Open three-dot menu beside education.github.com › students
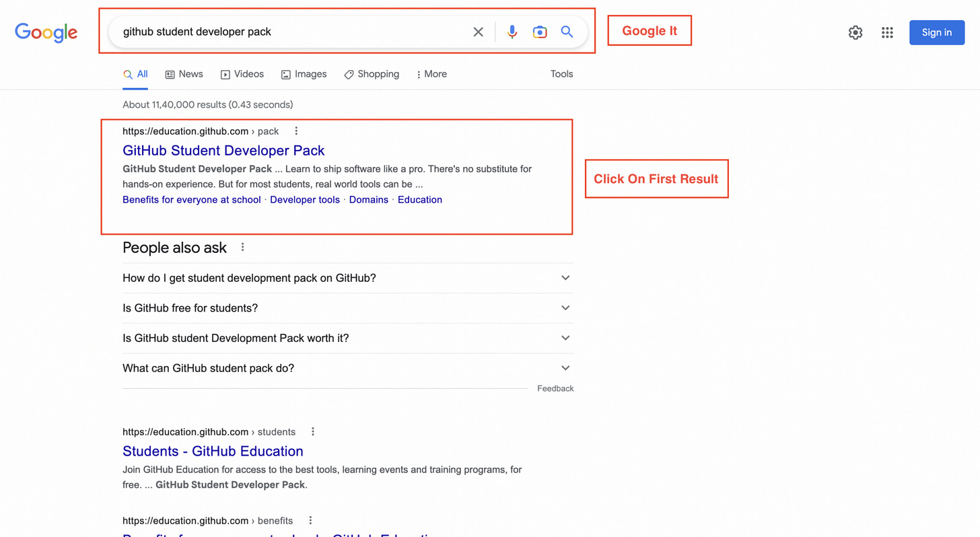 pos(313,432)
